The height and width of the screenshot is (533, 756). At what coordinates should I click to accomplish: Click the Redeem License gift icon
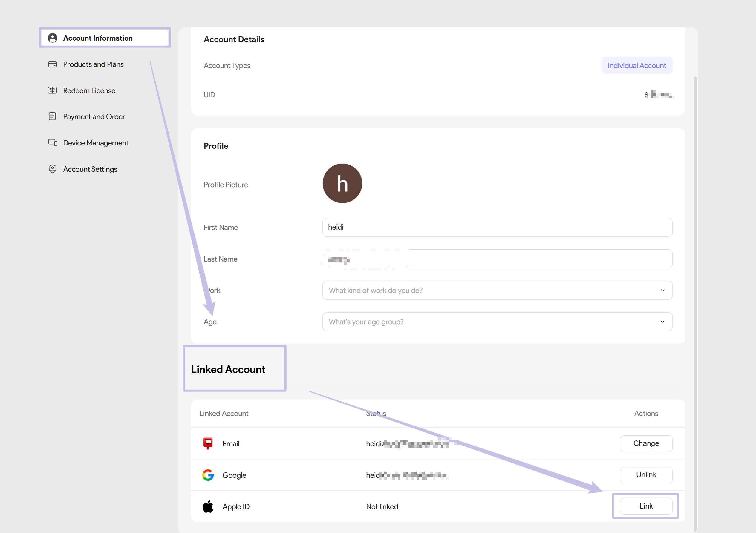coord(52,90)
